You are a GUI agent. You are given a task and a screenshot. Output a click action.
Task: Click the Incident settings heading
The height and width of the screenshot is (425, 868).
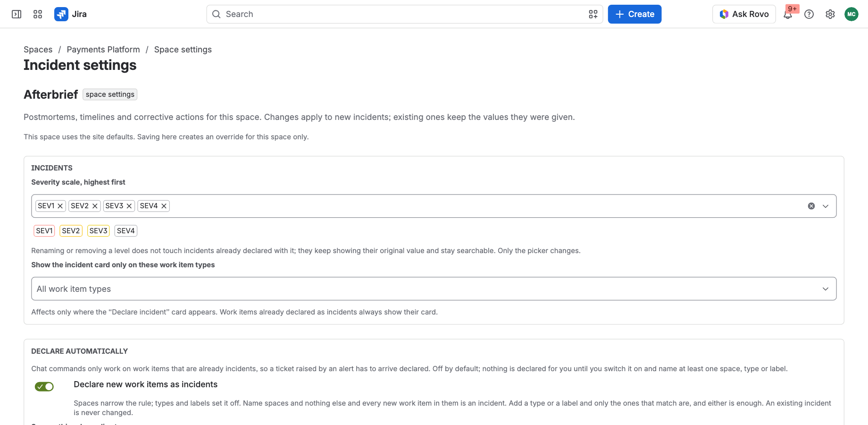(80, 65)
